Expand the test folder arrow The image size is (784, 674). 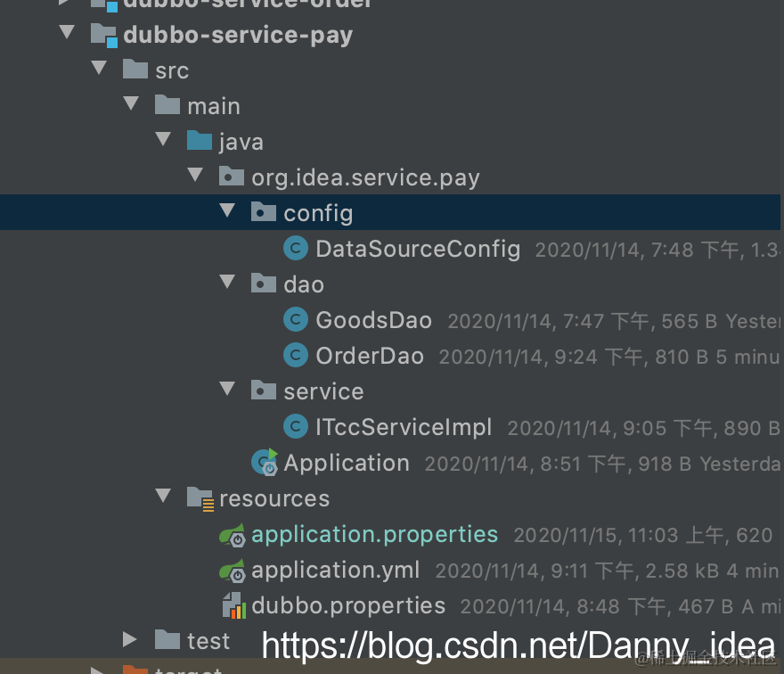130,639
